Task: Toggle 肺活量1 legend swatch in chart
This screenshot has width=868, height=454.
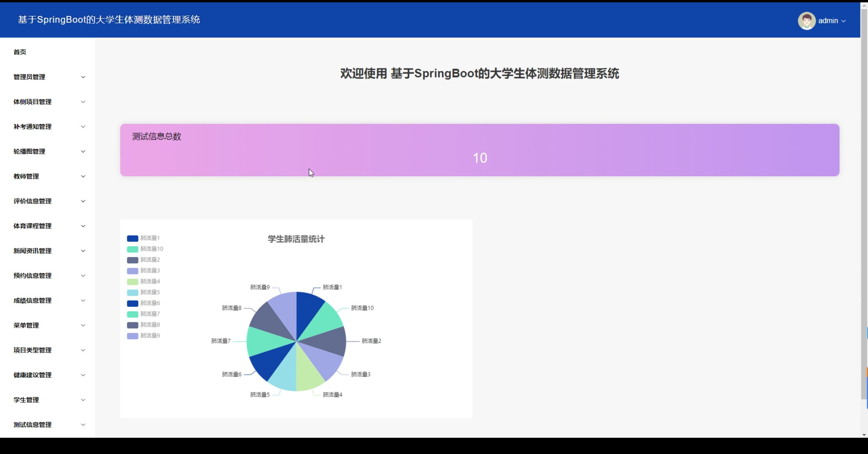Action: click(x=132, y=238)
